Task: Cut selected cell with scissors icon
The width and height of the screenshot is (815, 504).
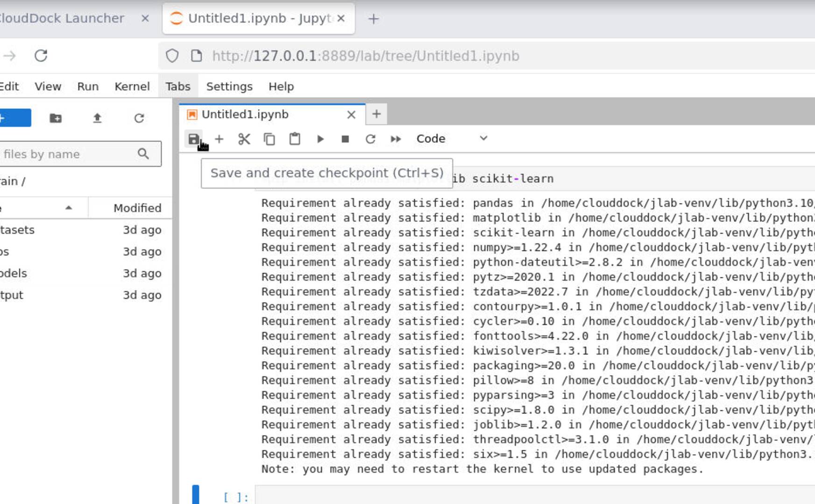Action: [x=244, y=139]
